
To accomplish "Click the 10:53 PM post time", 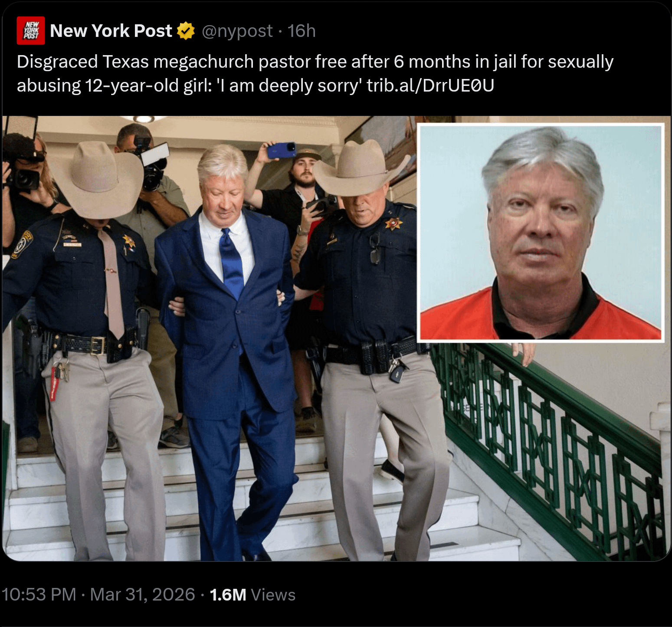I will click(39, 594).
